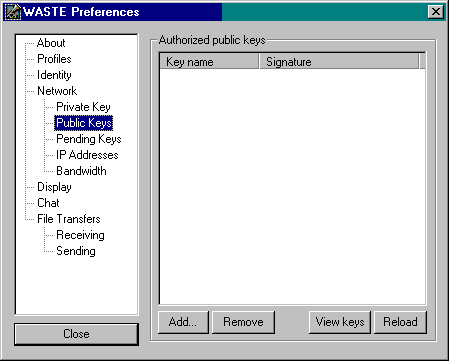The width and height of the screenshot is (449, 361).
Task: Click the Remove button
Action: tap(243, 322)
